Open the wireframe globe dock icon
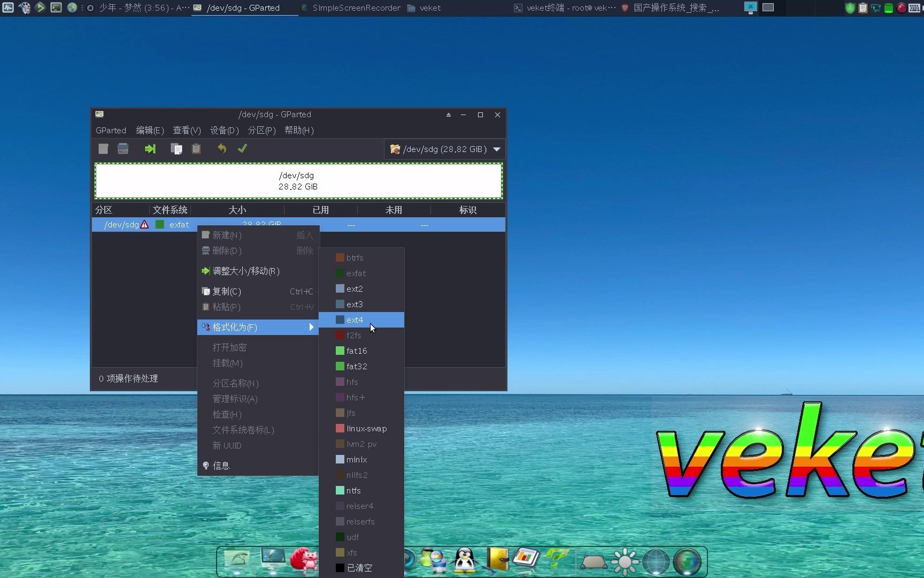The height and width of the screenshot is (578, 924). pyautogui.click(x=656, y=562)
